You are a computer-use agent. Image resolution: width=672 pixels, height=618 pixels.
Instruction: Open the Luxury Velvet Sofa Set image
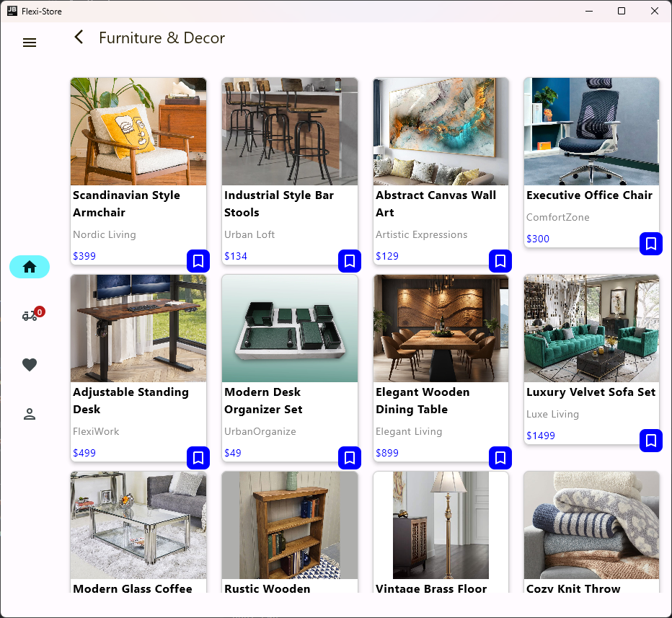point(591,328)
